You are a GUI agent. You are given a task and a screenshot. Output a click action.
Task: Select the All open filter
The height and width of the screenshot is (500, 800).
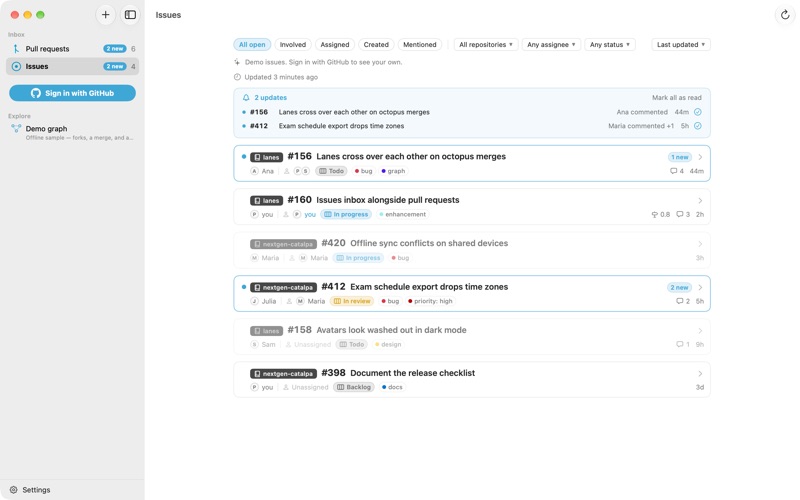(252, 44)
